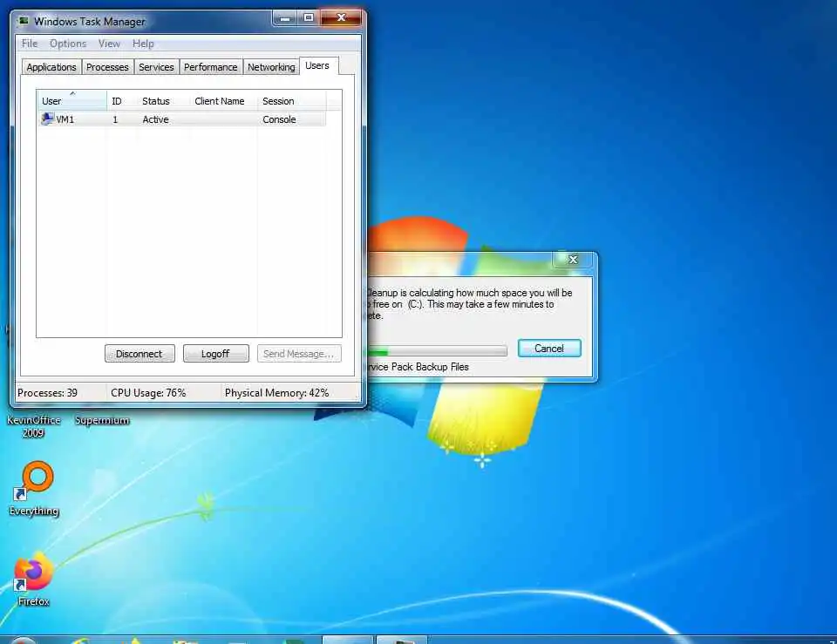The image size is (837, 644).
Task: Click the KevinOffice 2009 desktop label
Action: tap(34, 426)
